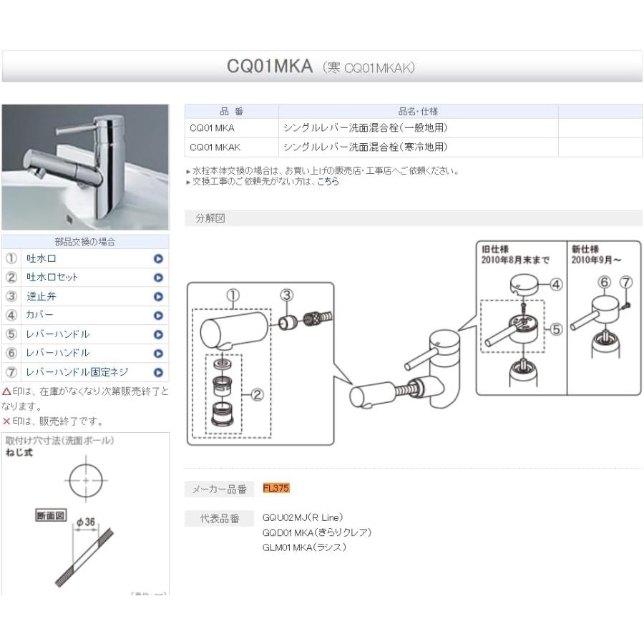
Task: Open レバーハンドル固定ネジ via its arrow icon
Action: click(x=159, y=371)
